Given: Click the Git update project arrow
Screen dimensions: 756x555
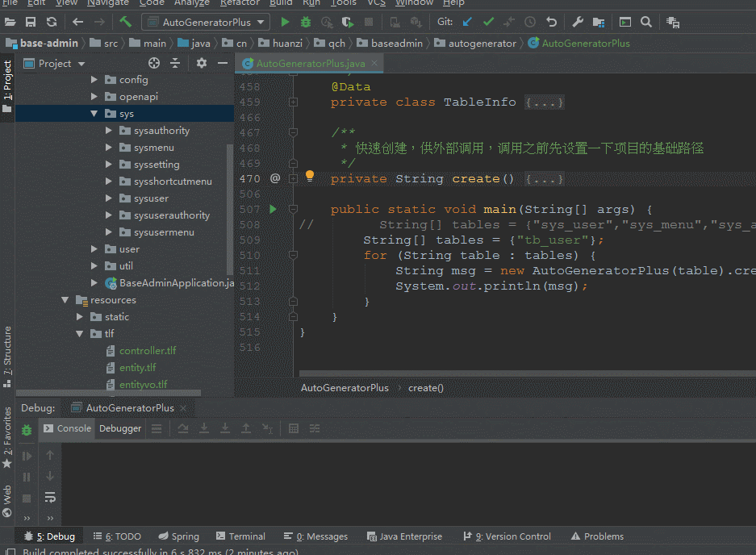Looking at the screenshot, I should tap(467, 22).
